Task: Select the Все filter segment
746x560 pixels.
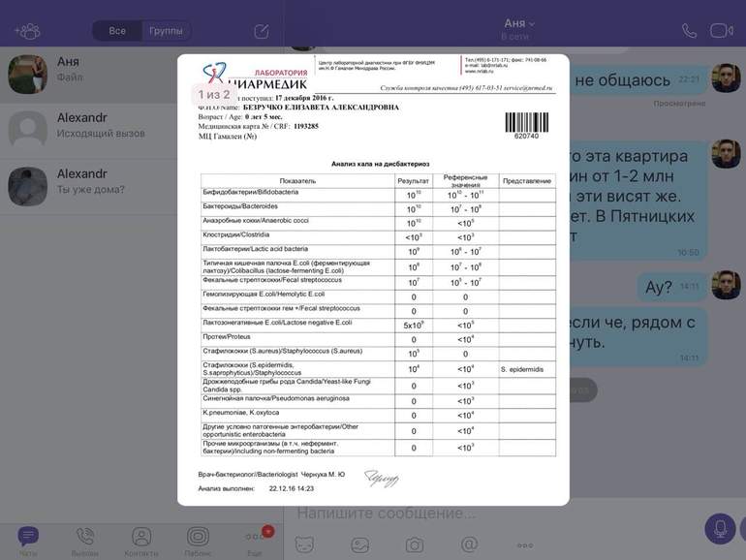Action: (117, 31)
